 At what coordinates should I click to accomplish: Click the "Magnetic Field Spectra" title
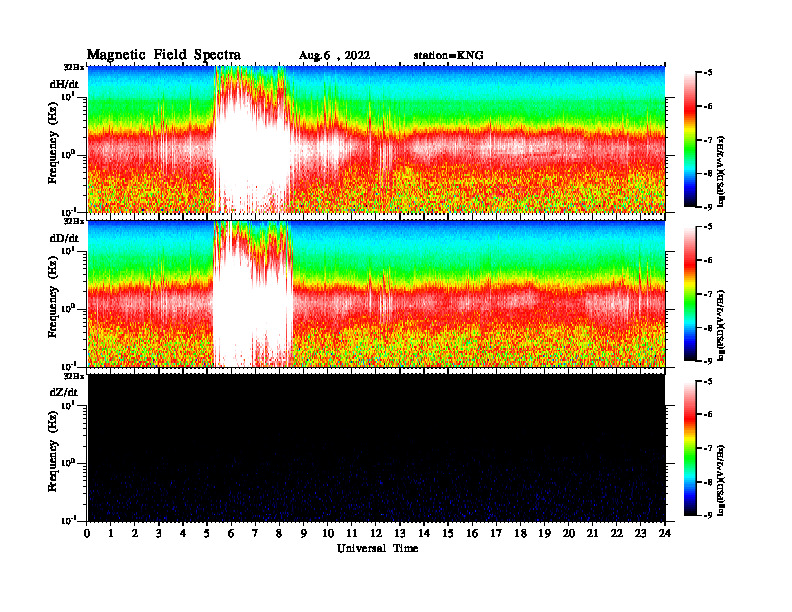164,55
